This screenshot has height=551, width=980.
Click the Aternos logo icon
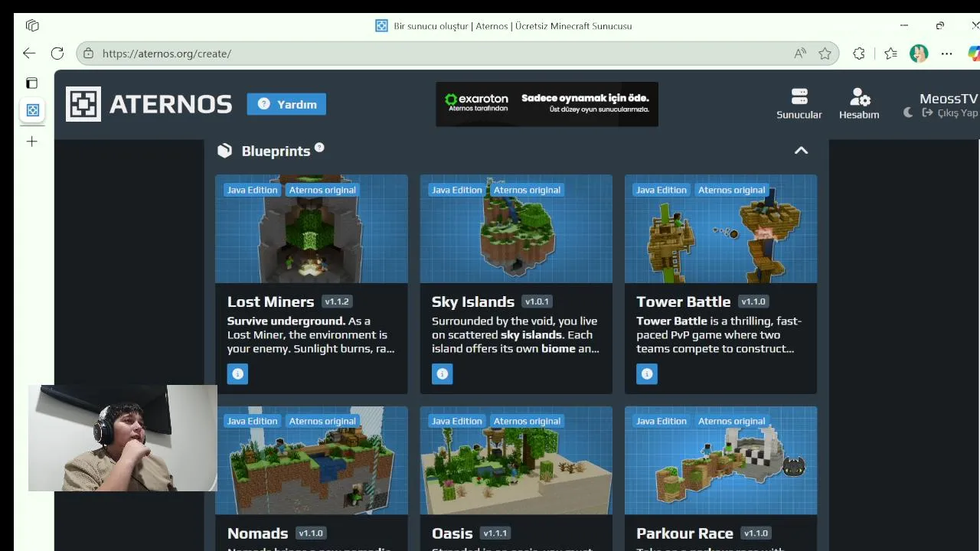pos(83,104)
